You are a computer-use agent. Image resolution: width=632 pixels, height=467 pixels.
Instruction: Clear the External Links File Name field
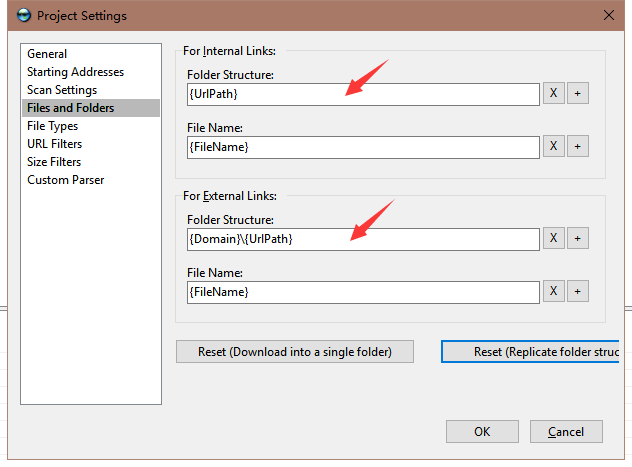tap(553, 291)
